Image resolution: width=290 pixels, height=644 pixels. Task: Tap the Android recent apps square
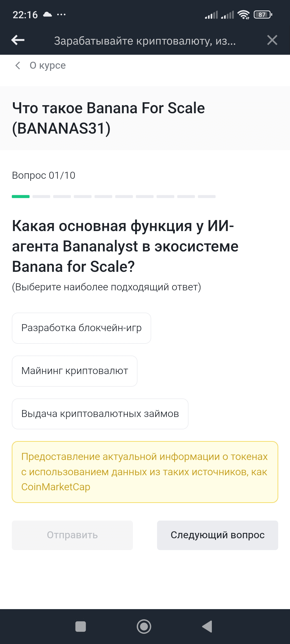click(81, 627)
